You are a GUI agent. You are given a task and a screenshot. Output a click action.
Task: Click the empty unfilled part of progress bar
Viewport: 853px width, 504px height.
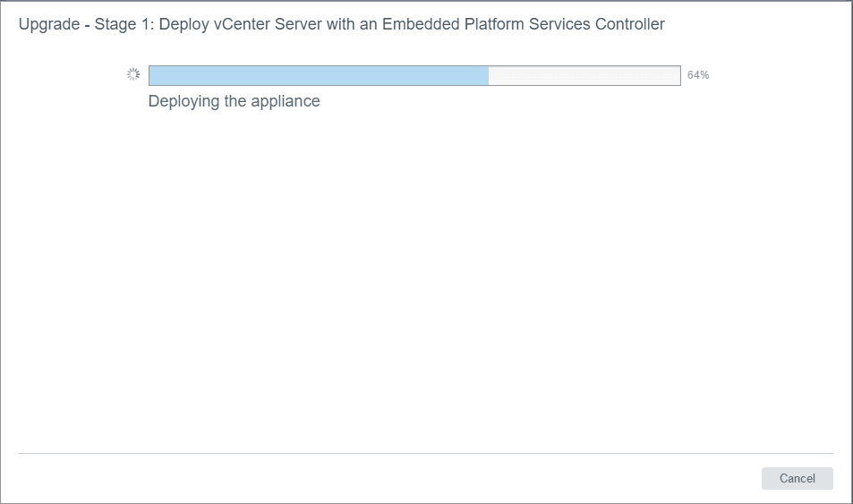pyautogui.click(x=584, y=75)
